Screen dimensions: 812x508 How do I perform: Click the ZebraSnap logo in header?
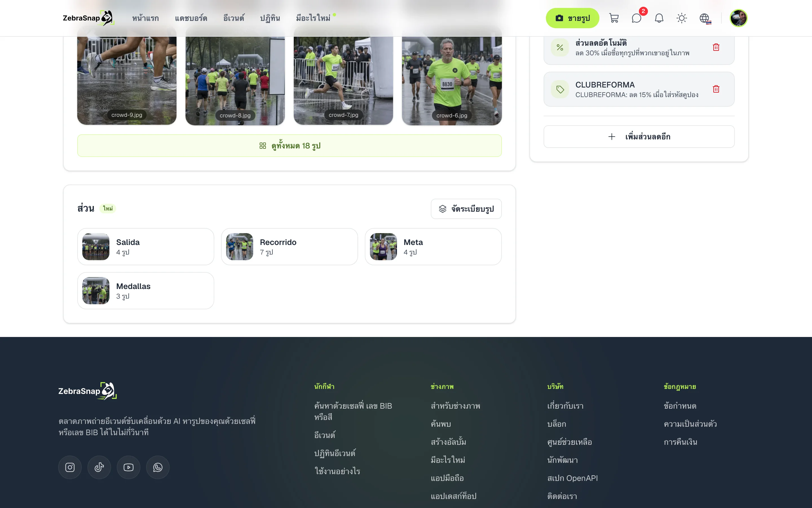pyautogui.click(x=89, y=18)
